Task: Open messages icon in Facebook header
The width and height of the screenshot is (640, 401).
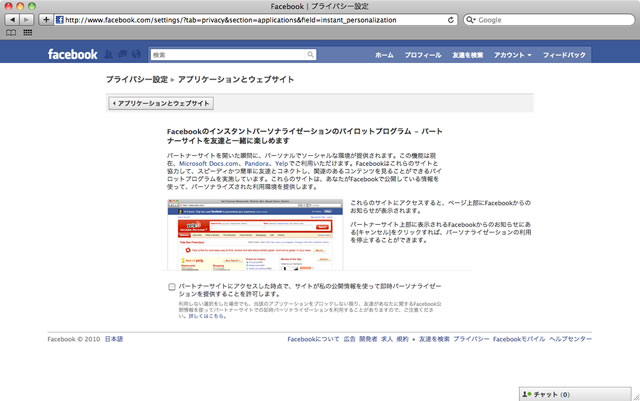Action: (122, 54)
